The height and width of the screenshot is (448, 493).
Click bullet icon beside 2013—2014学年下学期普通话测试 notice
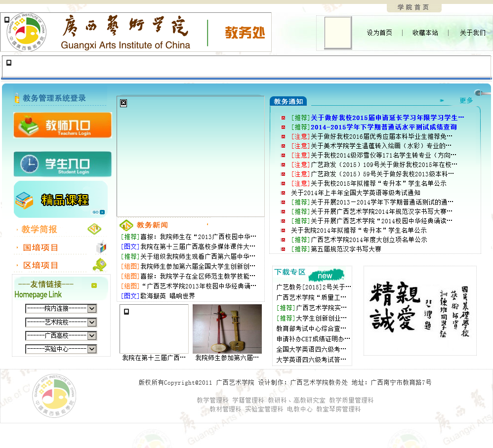283,203
